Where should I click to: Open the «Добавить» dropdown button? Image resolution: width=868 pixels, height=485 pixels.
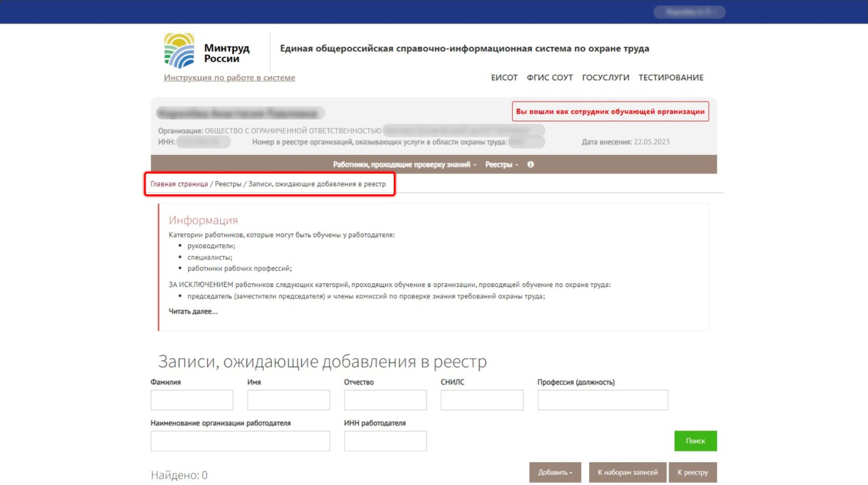(555, 473)
